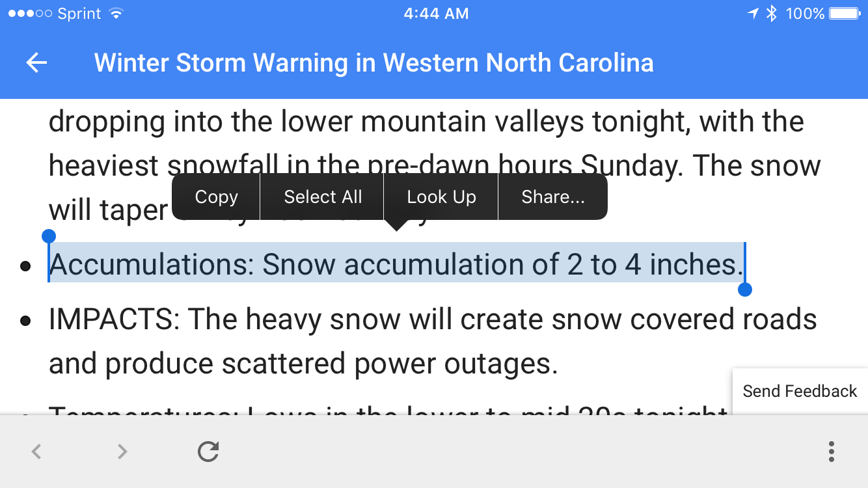Choose Look Up in the context menu

441,197
